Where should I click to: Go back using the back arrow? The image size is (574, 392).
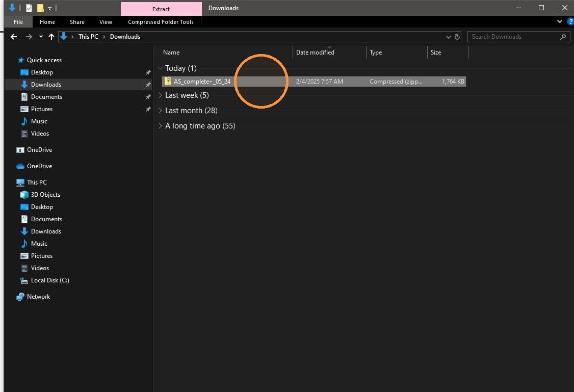[14, 37]
